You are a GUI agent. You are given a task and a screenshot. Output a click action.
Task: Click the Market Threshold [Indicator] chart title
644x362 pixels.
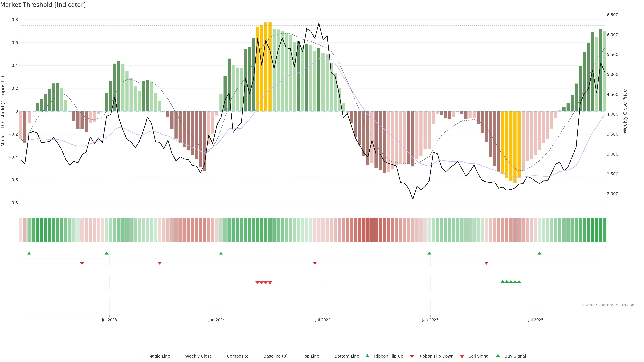tap(43, 5)
